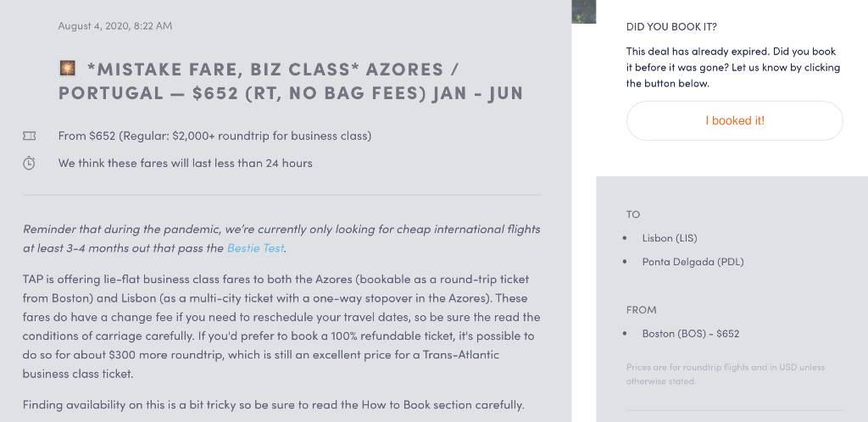
Task: Click the roundtrip USD prices disclaimer
Action: coord(726,374)
